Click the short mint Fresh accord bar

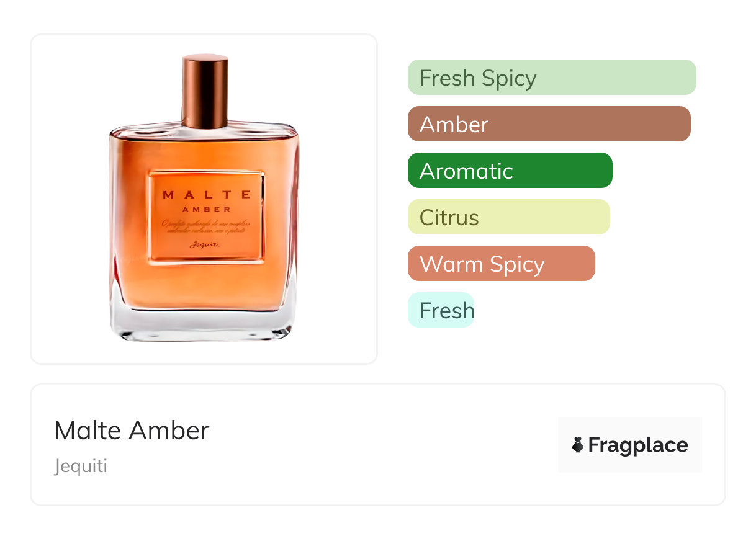click(x=441, y=310)
